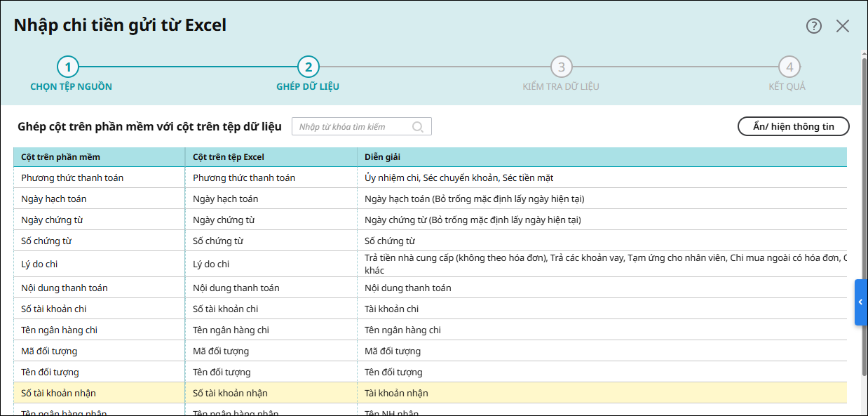Click the search magnifier icon
868x416 pixels.
point(418,127)
